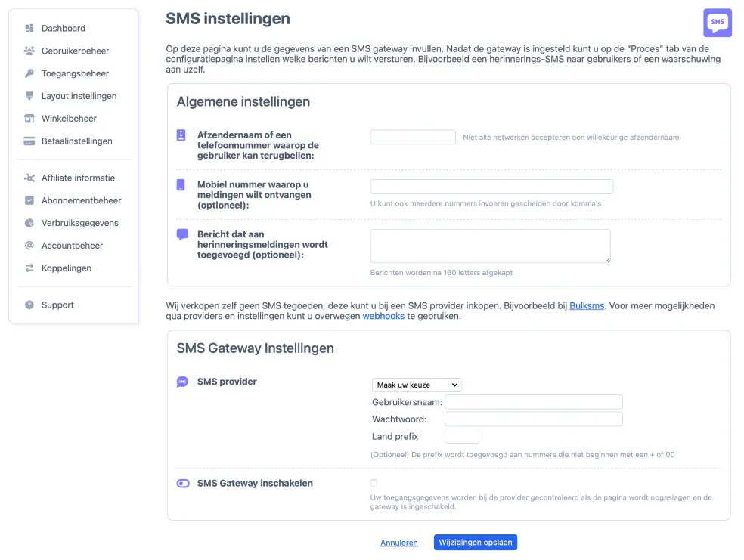Open Winkelbeheer settings
Image resolution: width=744 pixels, height=560 pixels.
(29, 119)
